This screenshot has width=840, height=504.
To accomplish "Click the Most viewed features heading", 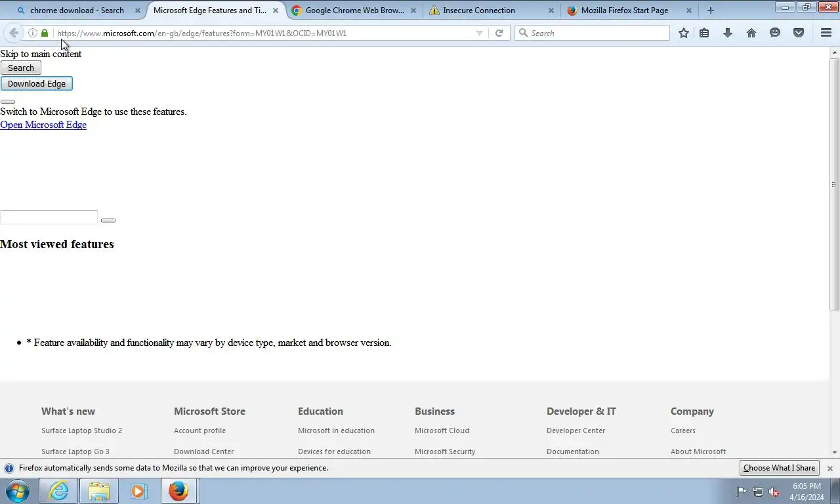I will (57, 244).
